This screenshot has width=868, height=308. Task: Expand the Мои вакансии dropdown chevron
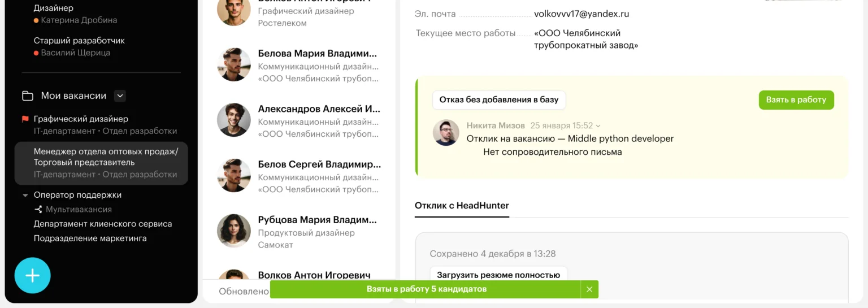coord(120,96)
